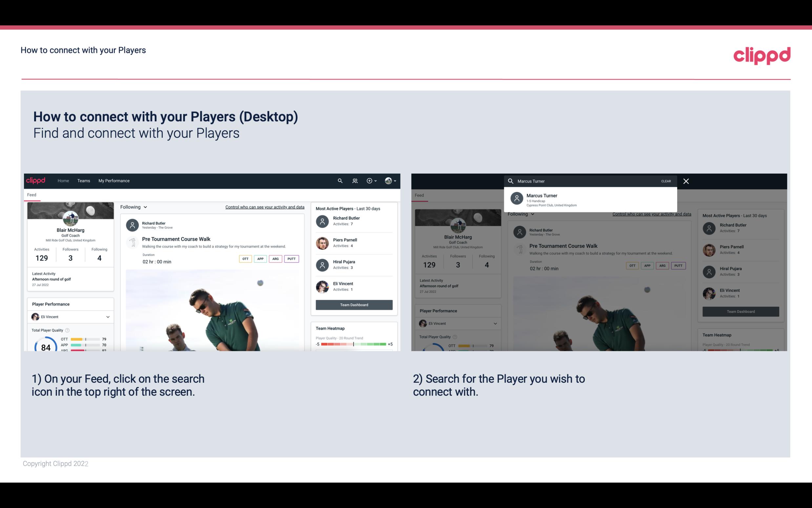This screenshot has width=812, height=508.
Task: Click the Teams tab in navigation
Action: [x=84, y=180]
